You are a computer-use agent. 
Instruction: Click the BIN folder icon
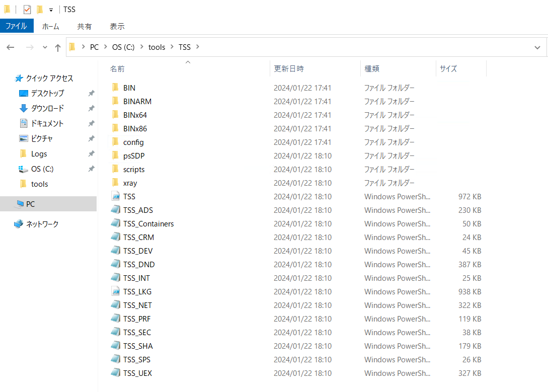pyautogui.click(x=116, y=88)
